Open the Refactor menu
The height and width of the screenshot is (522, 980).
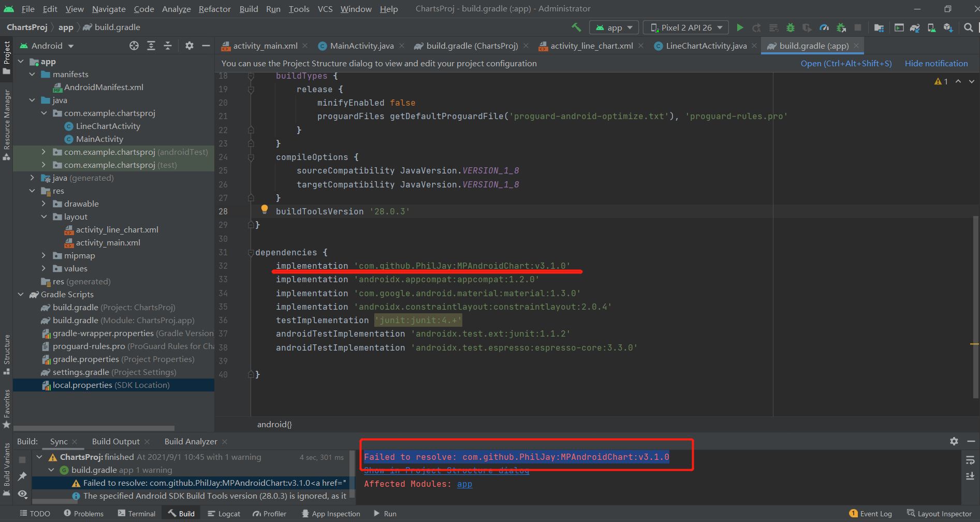click(214, 9)
